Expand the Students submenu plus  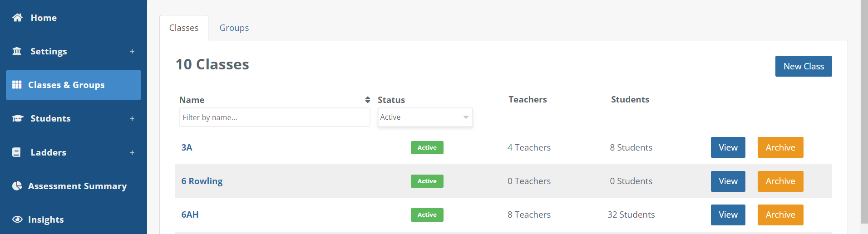pyautogui.click(x=132, y=118)
